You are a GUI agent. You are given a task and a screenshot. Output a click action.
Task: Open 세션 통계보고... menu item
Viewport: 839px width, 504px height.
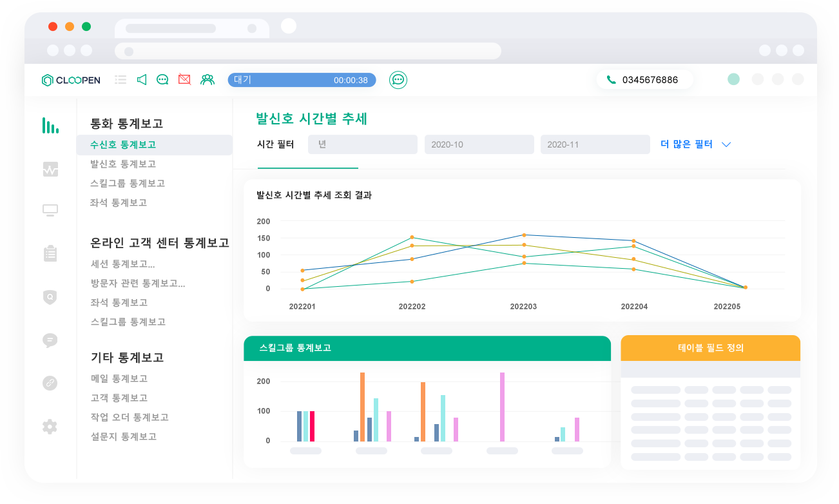point(123,264)
